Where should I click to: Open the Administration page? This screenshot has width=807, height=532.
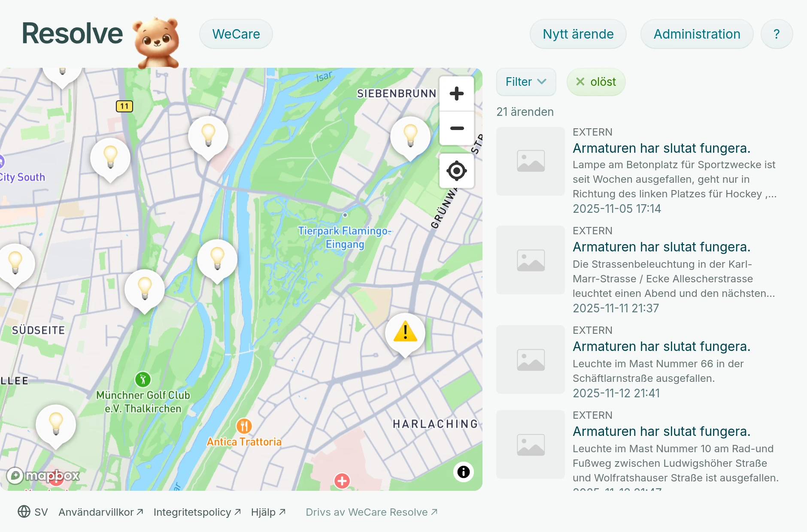(697, 34)
